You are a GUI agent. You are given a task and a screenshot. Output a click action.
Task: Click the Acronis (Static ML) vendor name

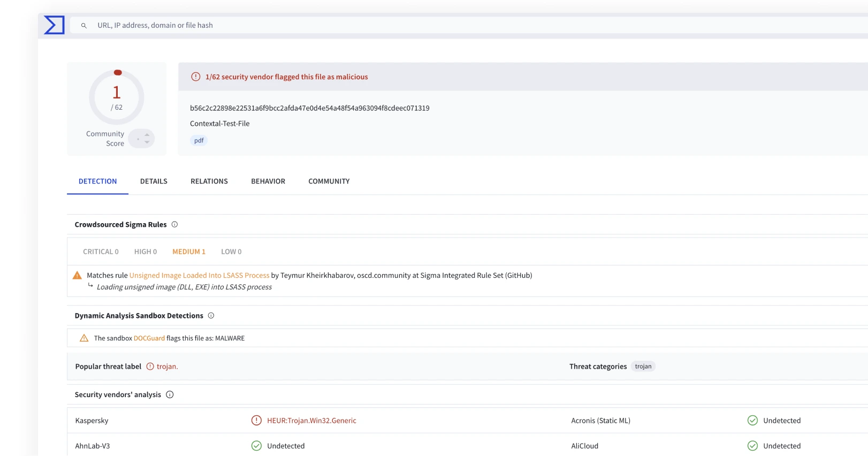pos(601,421)
